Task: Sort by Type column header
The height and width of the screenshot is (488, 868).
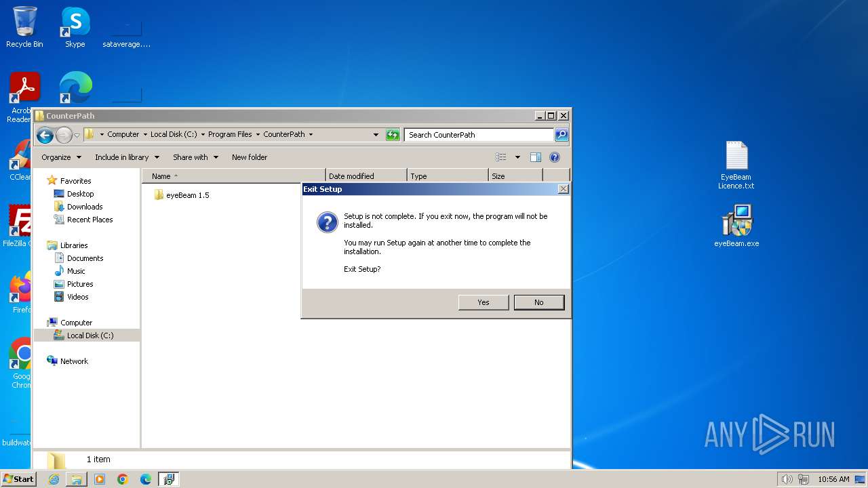Action: click(x=448, y=176)
